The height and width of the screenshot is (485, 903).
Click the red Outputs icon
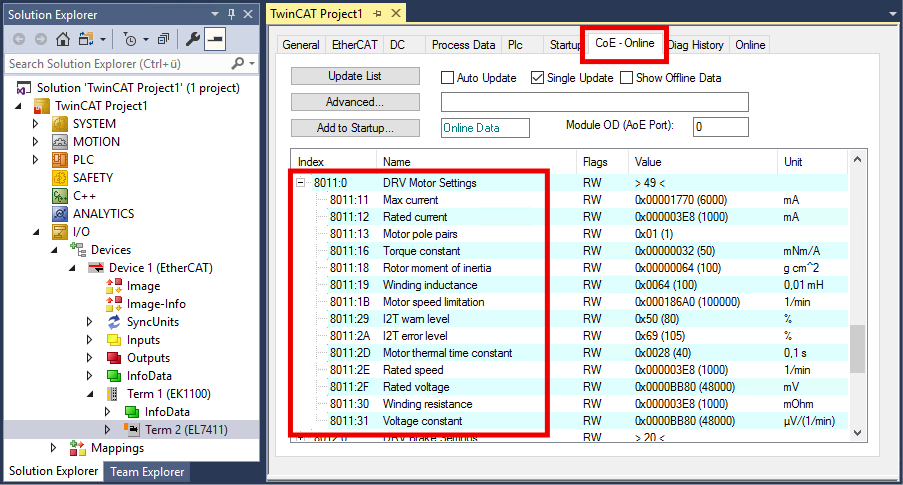pos(114,358)
